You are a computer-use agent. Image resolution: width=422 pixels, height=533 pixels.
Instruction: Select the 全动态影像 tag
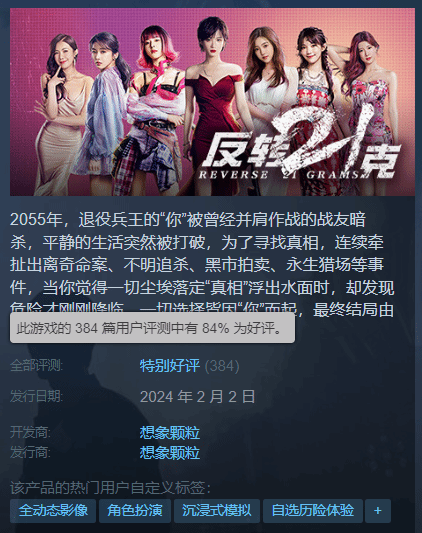(53, 511)
